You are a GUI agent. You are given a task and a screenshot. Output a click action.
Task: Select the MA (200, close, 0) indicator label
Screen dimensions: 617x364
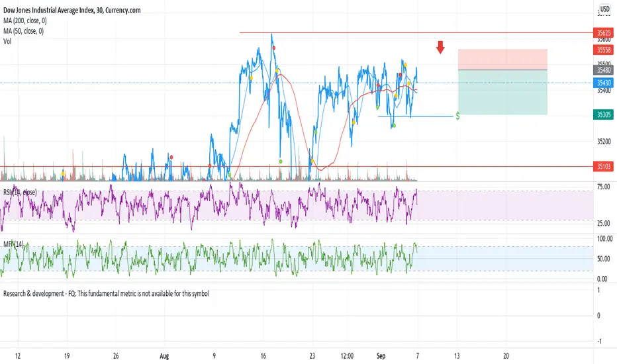pyautogui.click(x=24, y=21)
